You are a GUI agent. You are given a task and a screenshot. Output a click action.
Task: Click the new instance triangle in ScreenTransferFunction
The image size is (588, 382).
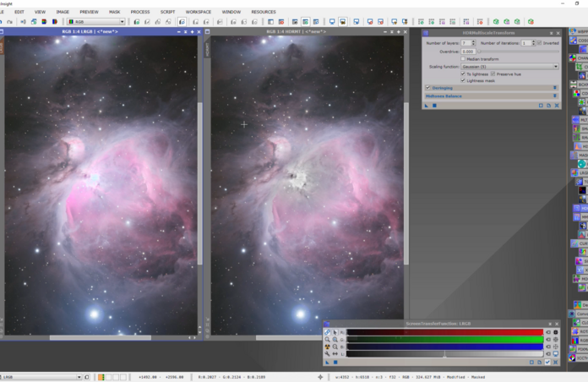pyautogui.click(x=328, y=362)
